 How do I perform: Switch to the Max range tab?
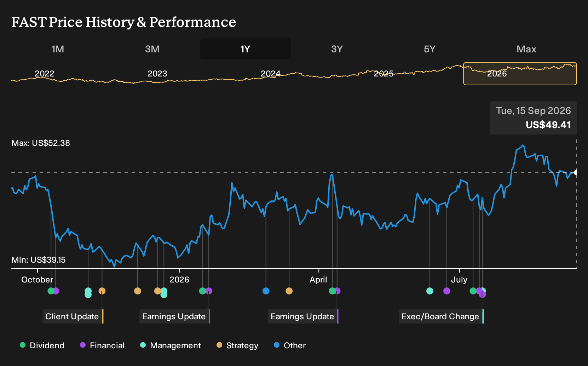(526, 49)
